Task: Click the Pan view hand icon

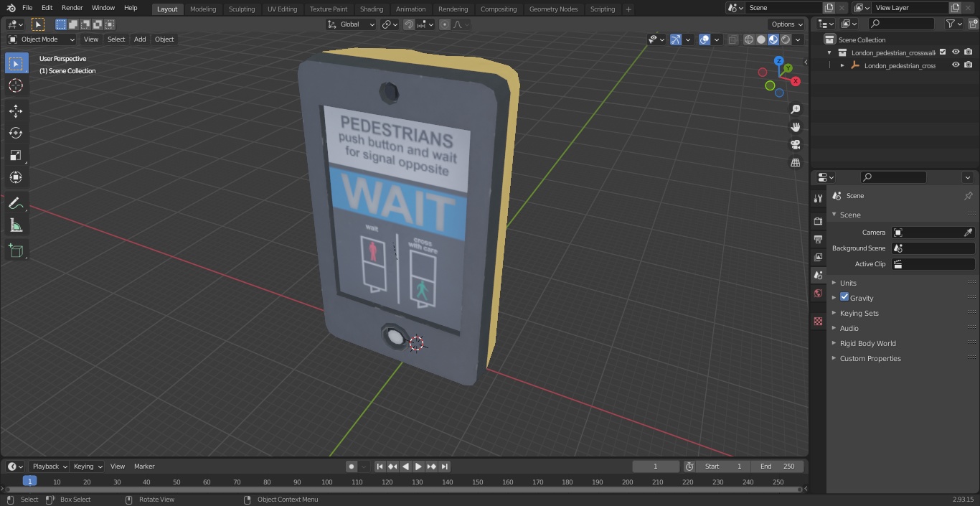Action: [x=795, y=127]
